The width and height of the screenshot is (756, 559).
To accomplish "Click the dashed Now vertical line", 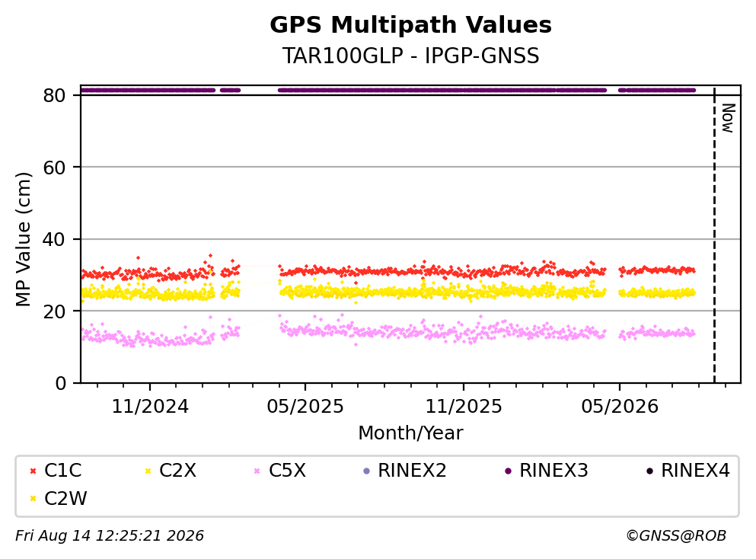I will (714, 234).
